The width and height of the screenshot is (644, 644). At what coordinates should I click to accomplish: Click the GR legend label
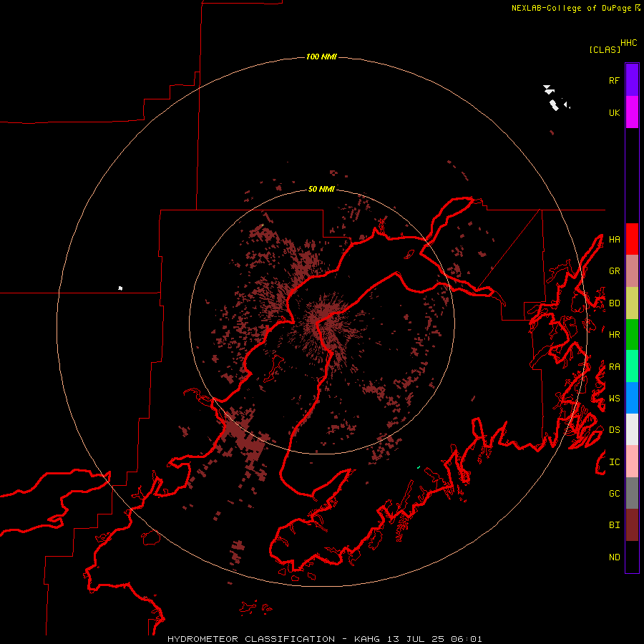(x=614, y=271)
